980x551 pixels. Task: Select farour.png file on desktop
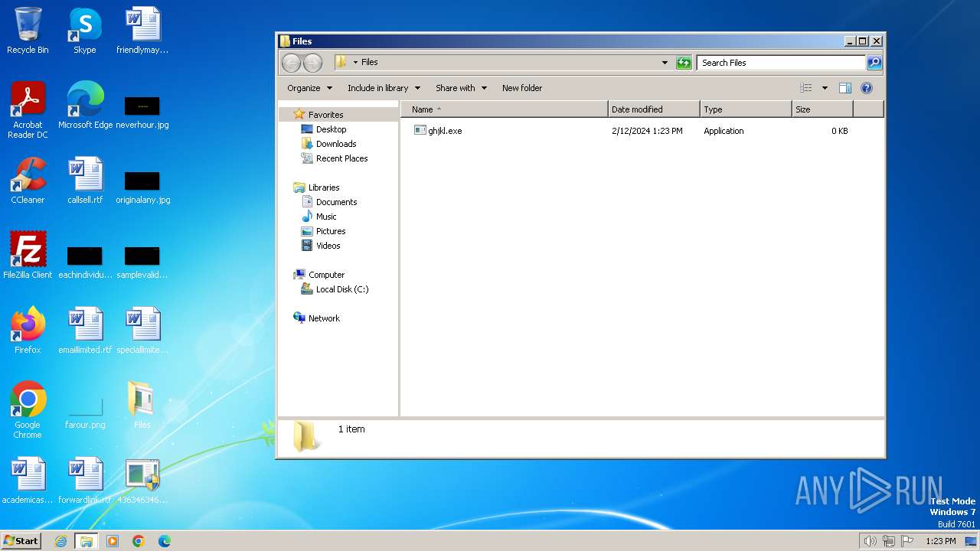(85, 410)
